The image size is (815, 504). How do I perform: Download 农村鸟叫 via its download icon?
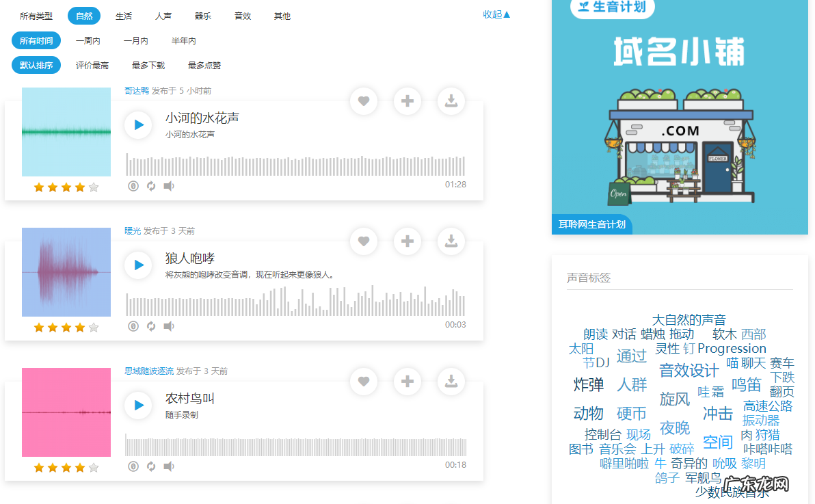(x=451, y=381)
